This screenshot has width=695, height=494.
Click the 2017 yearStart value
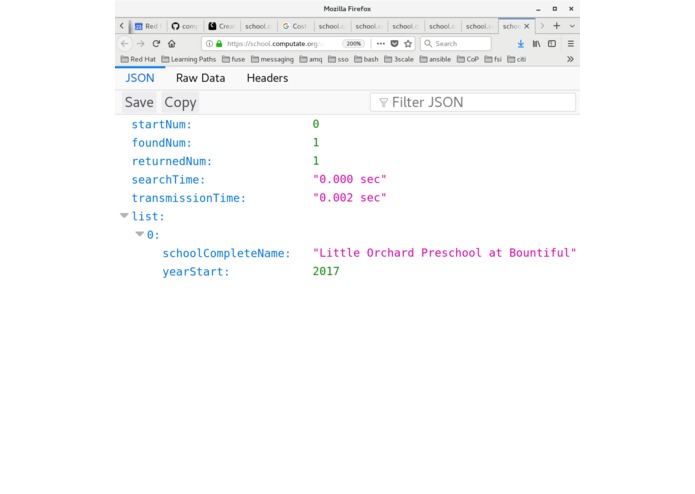(326, 271)
